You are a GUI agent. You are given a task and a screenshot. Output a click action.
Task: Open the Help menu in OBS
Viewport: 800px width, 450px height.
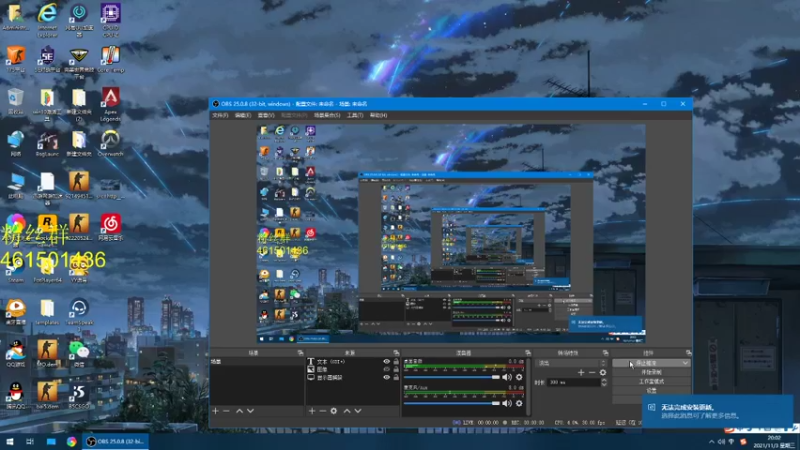379,115
